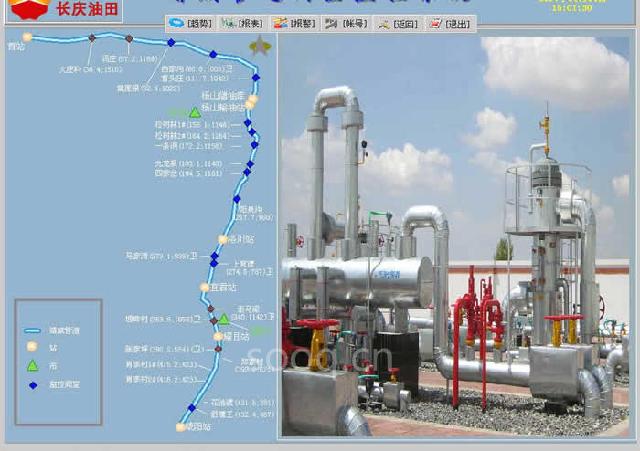The width and height of the screenshot is (640, 451).
Task: Select the 首站 station marker at pipeline start
Action: (27, 38)
